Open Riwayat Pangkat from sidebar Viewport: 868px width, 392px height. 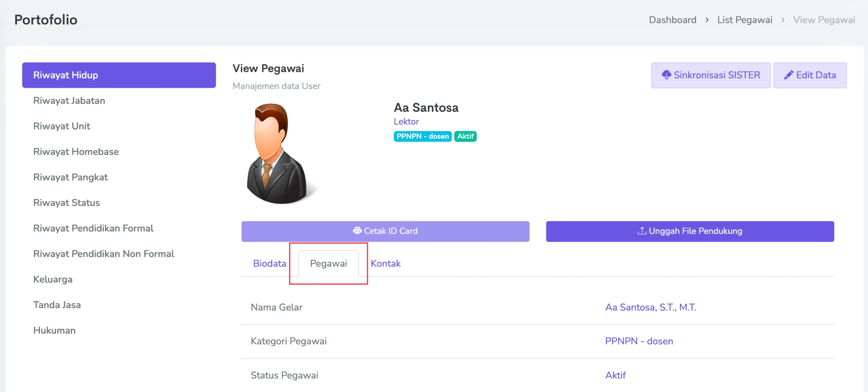pyautogui.click(x=70, y=177)
